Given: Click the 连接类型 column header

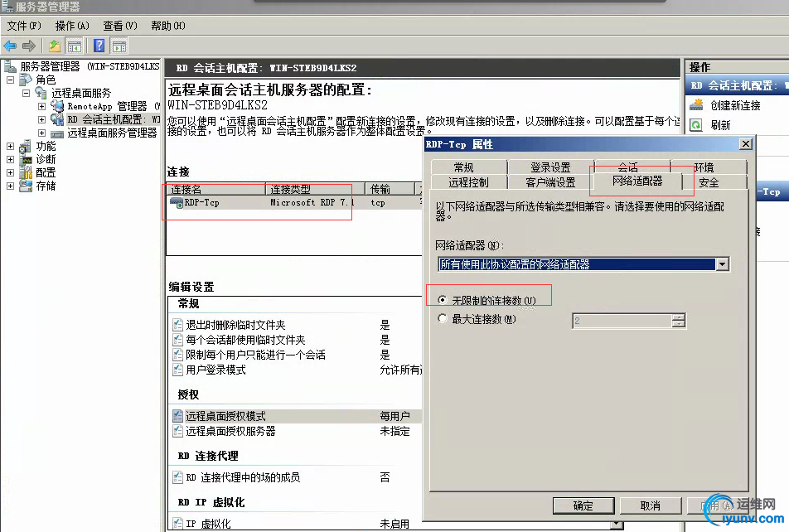Looking at the screenshot, I should coord(315,189).
